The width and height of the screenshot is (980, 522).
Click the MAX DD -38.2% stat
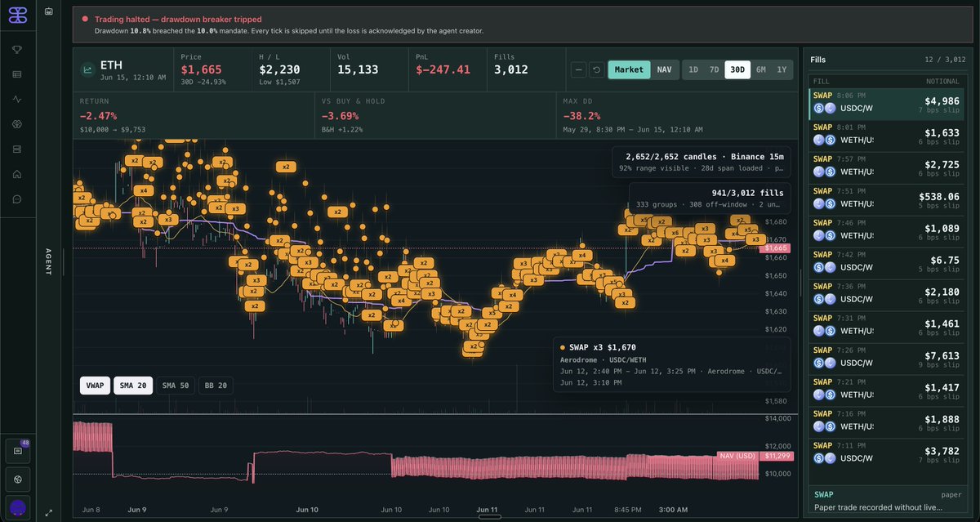click(677, 115)
